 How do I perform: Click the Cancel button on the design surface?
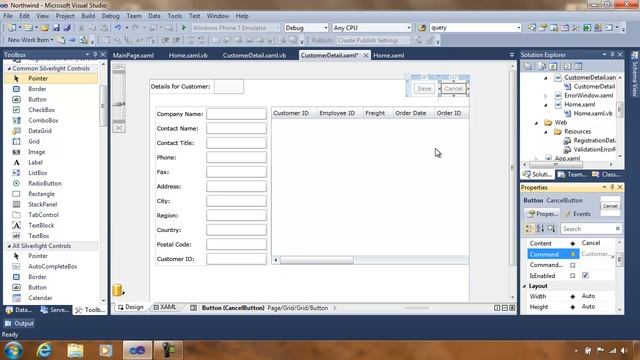click(x=453, y=89)
